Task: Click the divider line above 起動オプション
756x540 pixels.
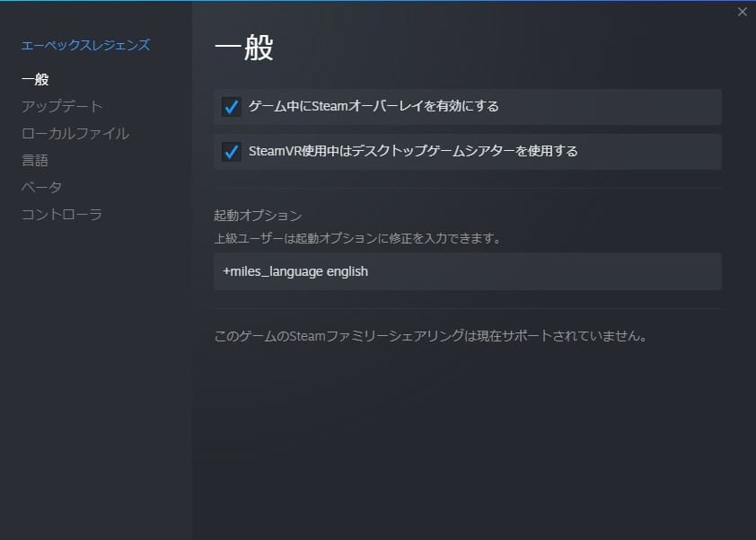Action: pos(467,188)
